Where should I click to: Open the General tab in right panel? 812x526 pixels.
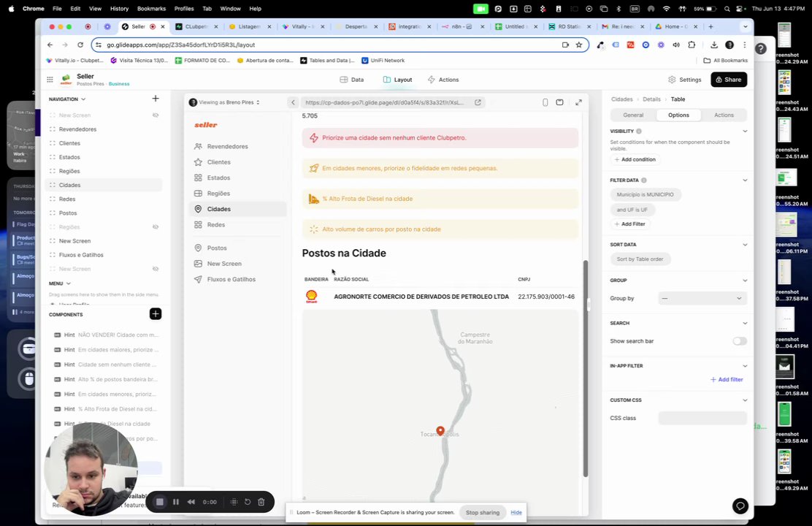click(633, 115)
